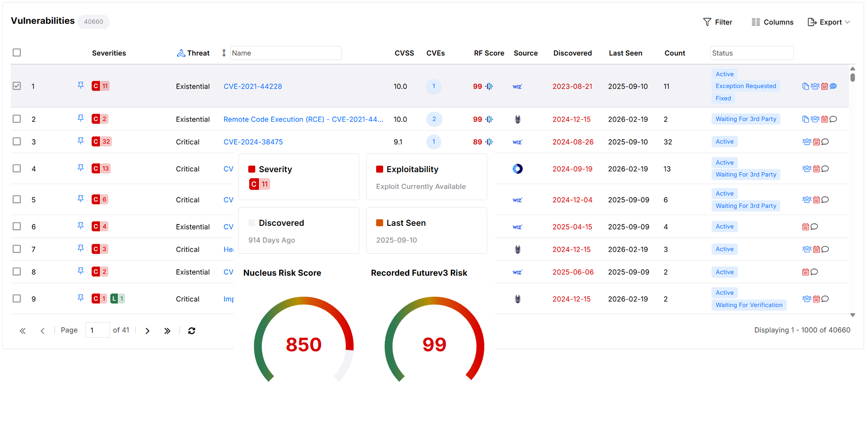868x425 pixels.
Task: Pin the Remote Code Execution vulnerability row
Action: [x=80, y=118]
